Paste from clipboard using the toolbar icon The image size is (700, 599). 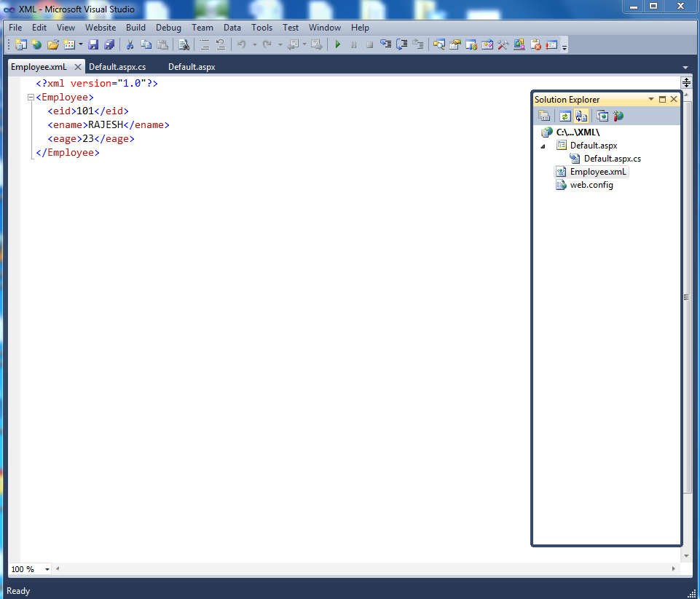pyautogui.click(x=163, y=44)
